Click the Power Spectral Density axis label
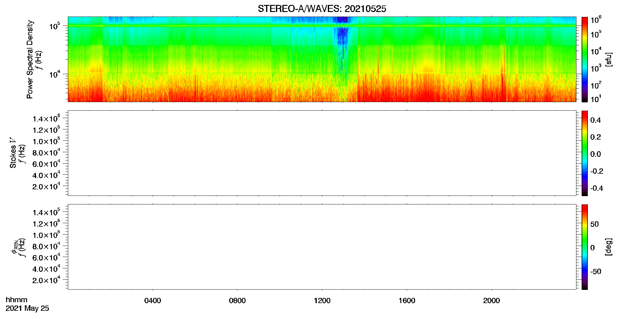The image size is (644, 332). pos(29,59)
